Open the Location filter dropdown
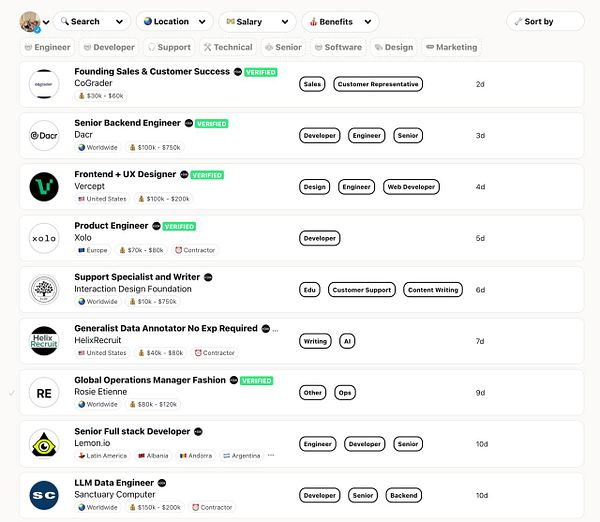The image size is (600, 522). (x=174, y=22)
